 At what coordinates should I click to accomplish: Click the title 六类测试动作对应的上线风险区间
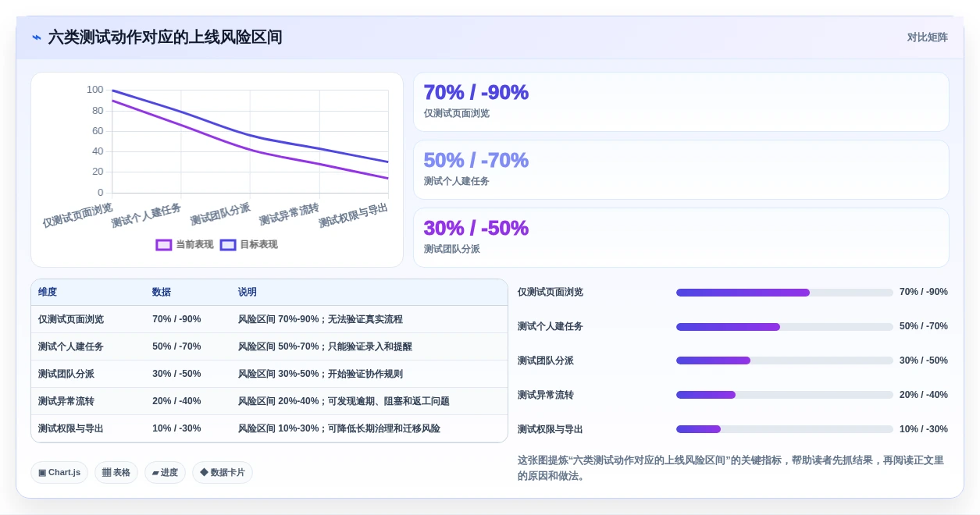coord(165,37)
